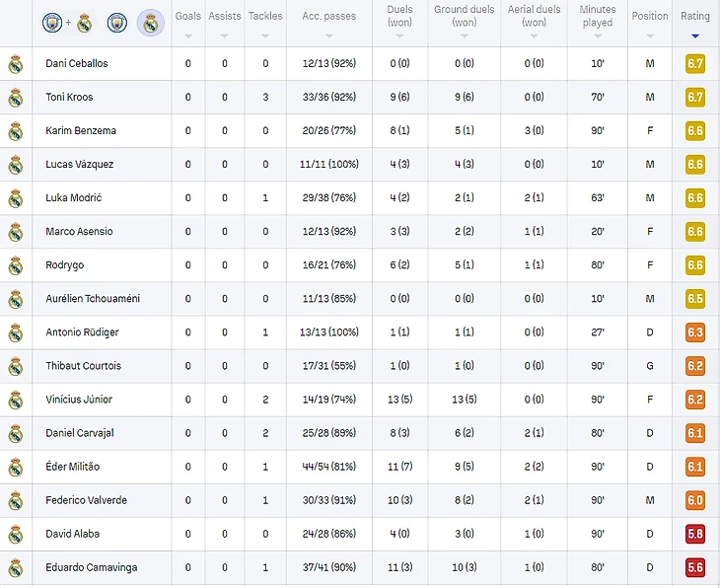Sort by Assists column
720x588 pixels.
(225, 16)
